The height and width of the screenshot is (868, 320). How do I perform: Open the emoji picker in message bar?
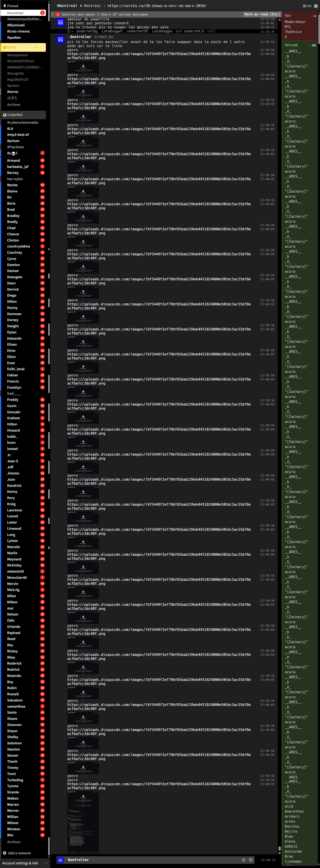(244, 860)
